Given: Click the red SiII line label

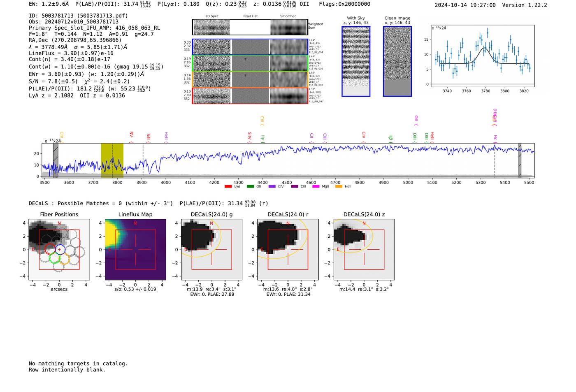Looking at the screenshot, I should 149,137.
